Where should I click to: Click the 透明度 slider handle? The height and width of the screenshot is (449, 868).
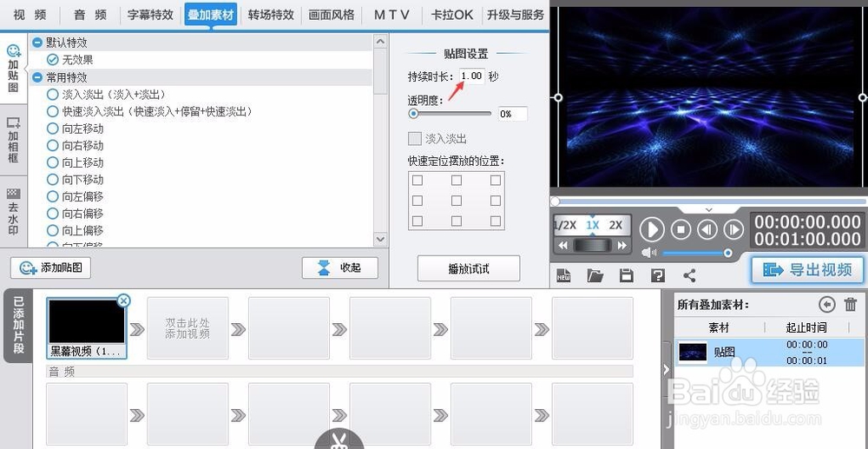(413, 114)
